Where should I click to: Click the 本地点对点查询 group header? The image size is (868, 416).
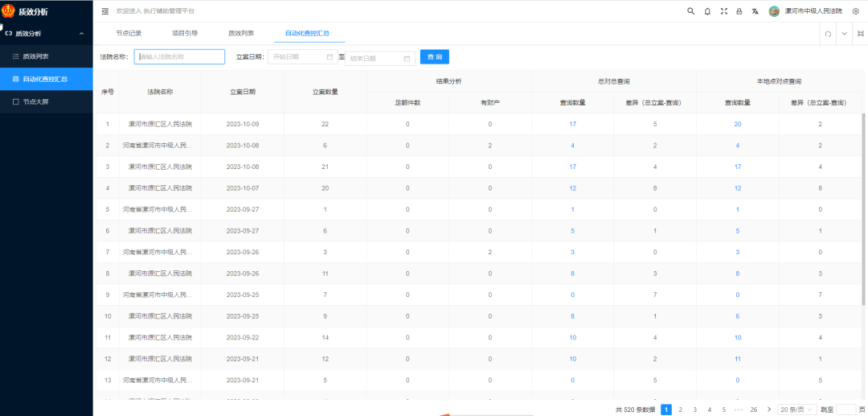pos(779,81)
